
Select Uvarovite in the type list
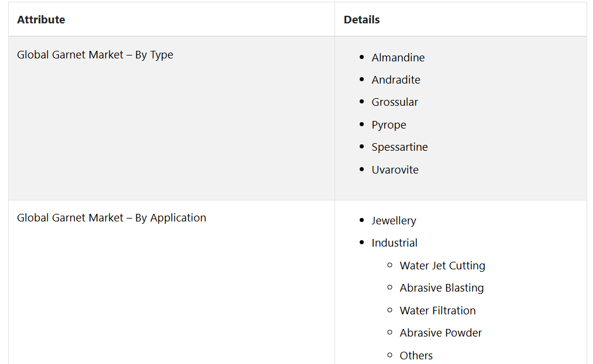pyautogui.click(x=395, y=170)
